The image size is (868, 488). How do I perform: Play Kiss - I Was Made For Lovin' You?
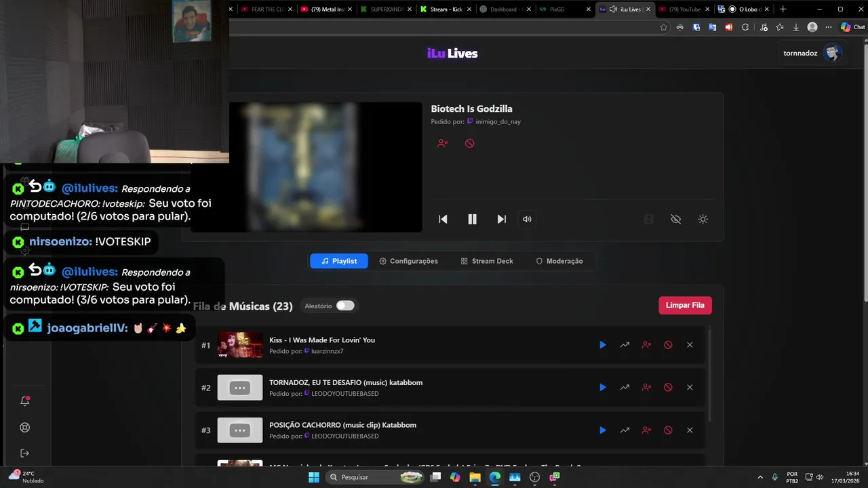(602, 345)
